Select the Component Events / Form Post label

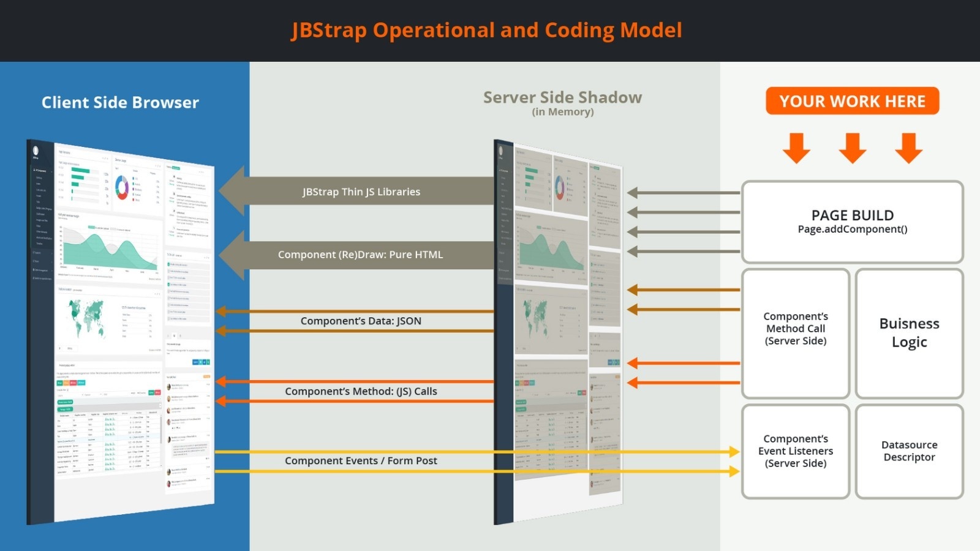click(361, 460)
